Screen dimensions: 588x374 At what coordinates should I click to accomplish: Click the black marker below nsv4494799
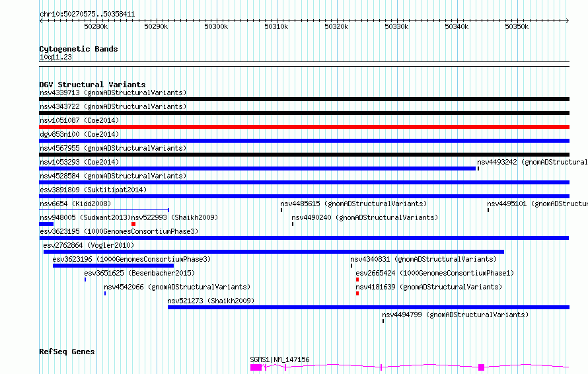point(383,321)
